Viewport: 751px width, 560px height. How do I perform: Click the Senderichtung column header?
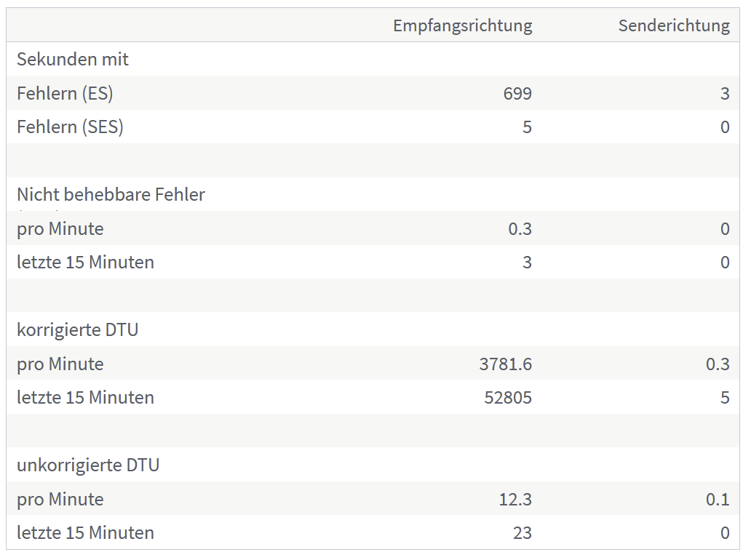[x=674, y=25]
